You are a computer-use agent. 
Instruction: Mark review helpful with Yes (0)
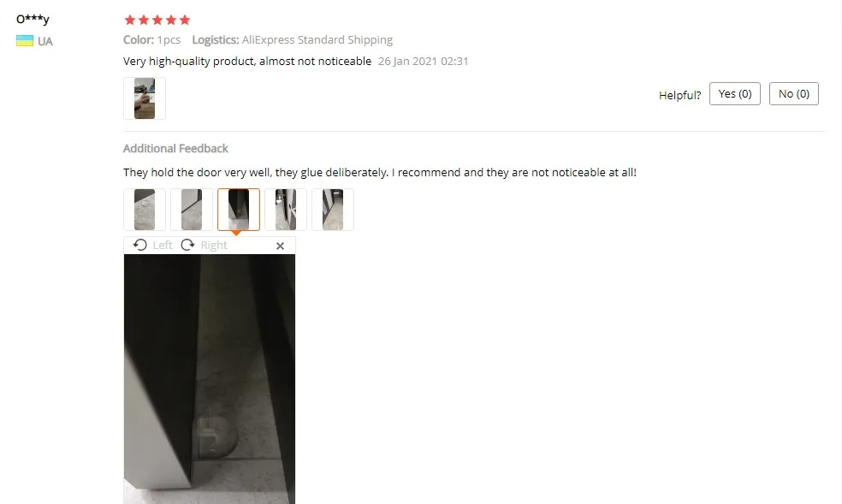coord(734,94)
